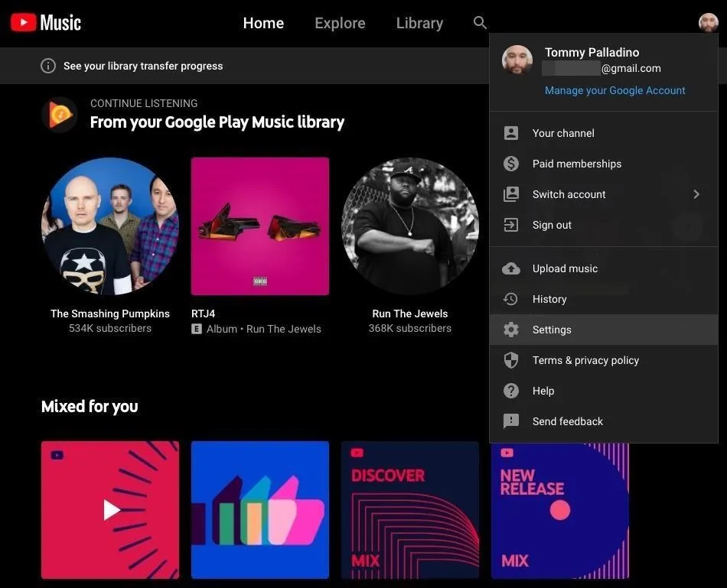The height and width of the screenshot is (588, 727).
Task: Click the explicit E badge under RTJ4
Action: [x=197, y=329]
